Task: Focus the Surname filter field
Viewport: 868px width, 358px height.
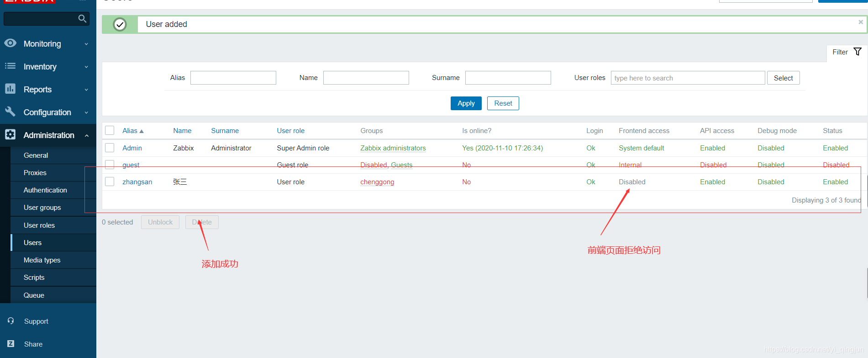Action: (x=508, y=78)
